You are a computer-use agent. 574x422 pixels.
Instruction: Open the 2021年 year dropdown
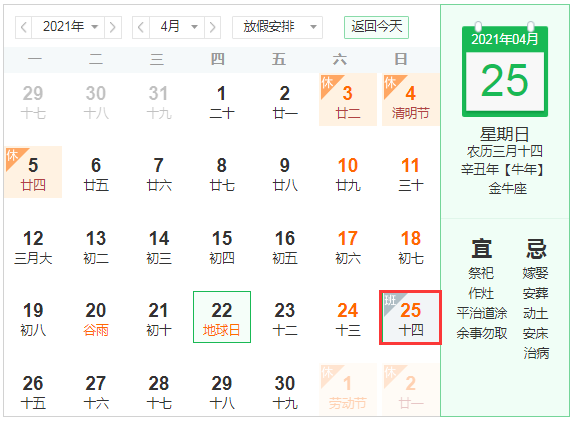pyautogui.click(x=68, y=27)
